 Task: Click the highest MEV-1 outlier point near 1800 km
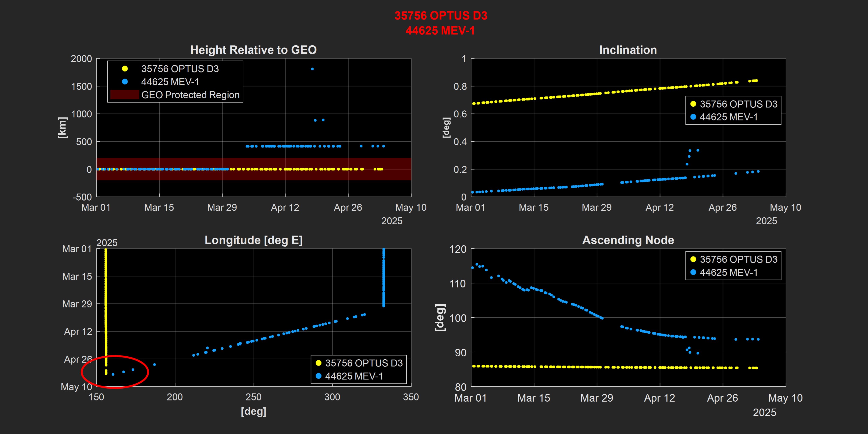(312, 69)
